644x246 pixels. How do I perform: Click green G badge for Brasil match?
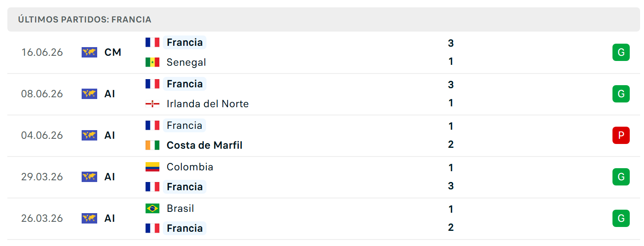point(621,218)
